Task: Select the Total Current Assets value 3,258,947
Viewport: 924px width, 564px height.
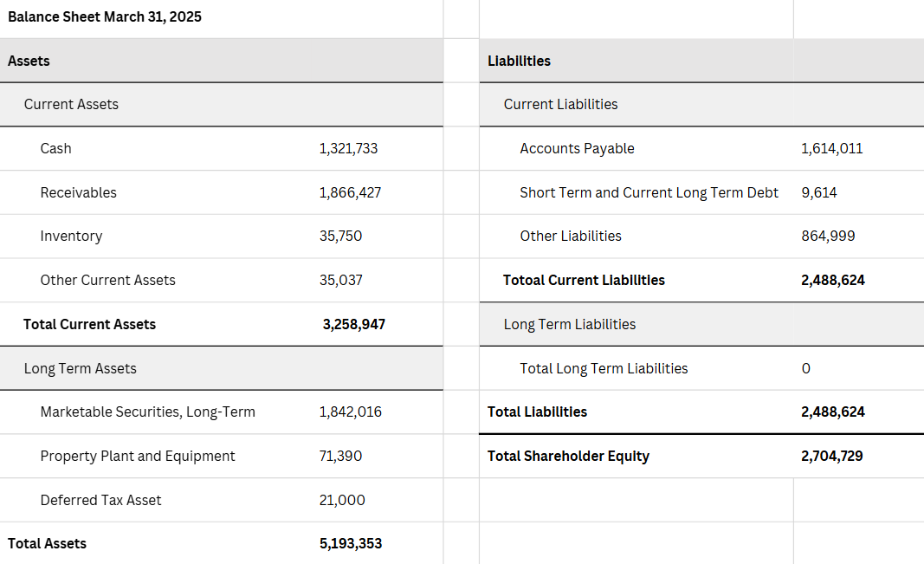Action: [353, 325]
